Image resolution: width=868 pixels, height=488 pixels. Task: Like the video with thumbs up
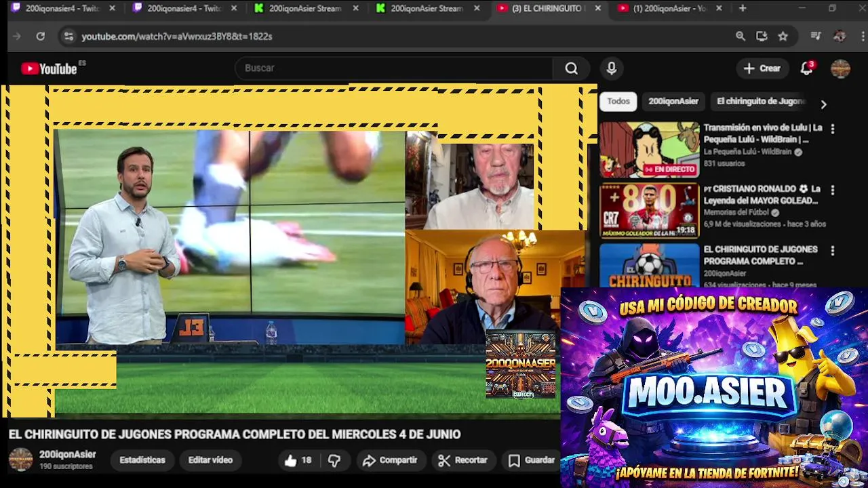coord(298,460)
